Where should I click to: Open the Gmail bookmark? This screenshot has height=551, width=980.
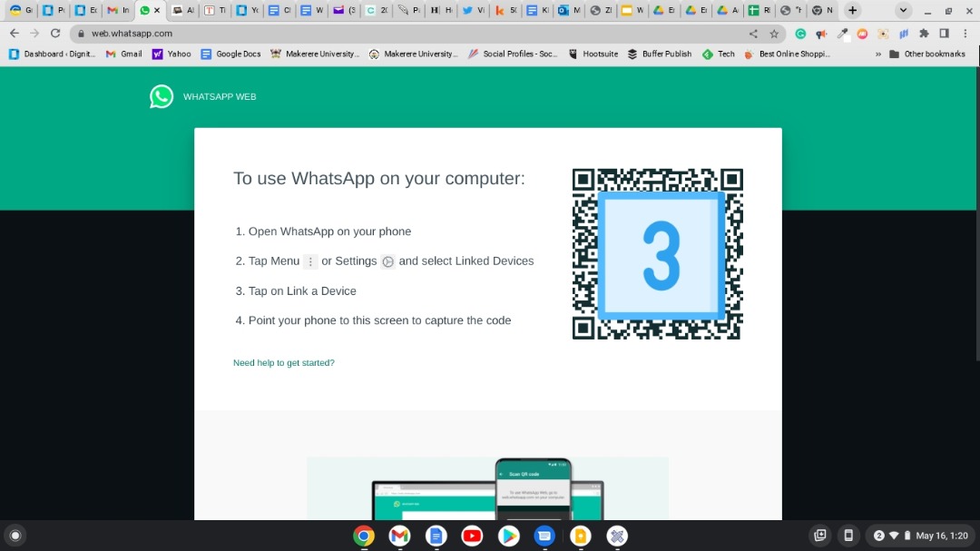[x=123, y=54]
